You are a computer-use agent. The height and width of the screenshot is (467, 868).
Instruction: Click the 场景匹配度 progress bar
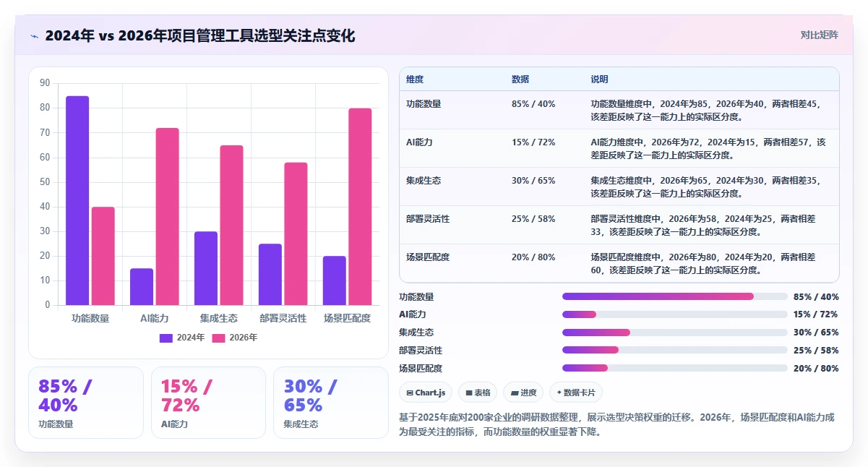point(674,368)
